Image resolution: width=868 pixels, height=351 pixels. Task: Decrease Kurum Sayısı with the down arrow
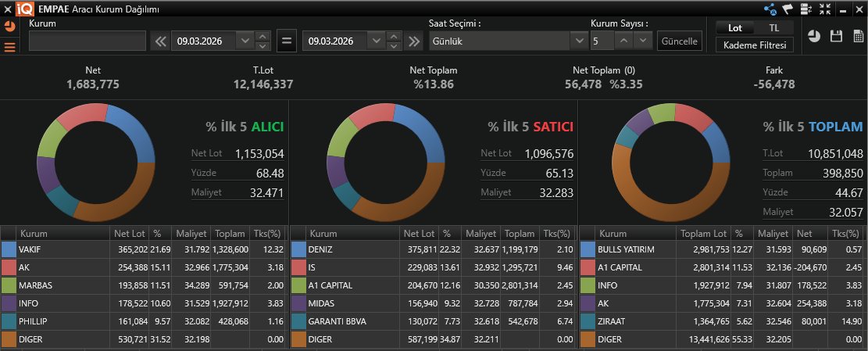click(643, 41)
